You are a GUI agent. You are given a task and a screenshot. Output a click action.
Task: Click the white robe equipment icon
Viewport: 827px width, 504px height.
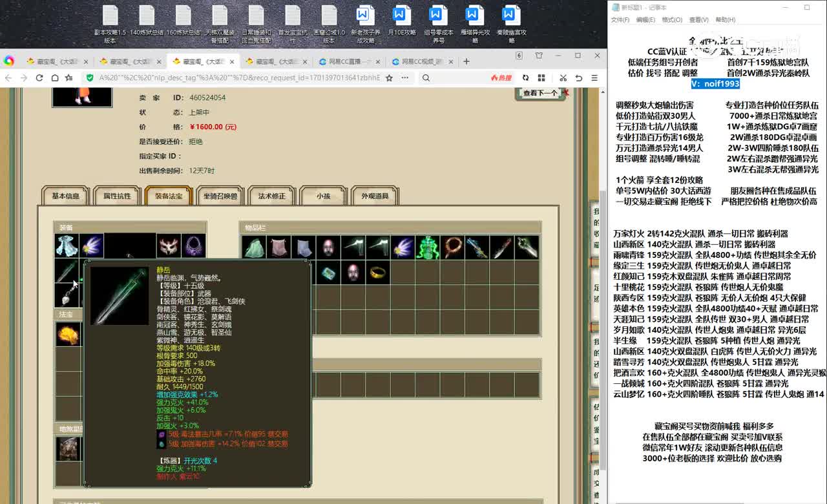tap(67, 246)
